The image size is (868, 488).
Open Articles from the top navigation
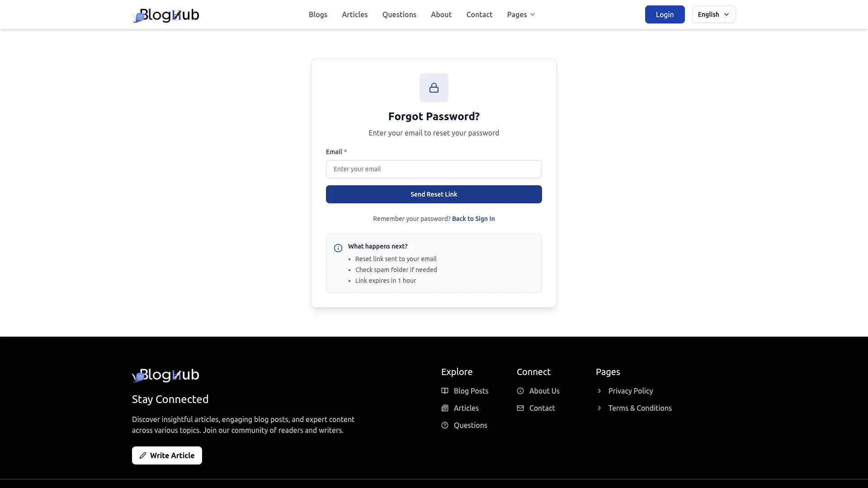(x=354, y=14)
